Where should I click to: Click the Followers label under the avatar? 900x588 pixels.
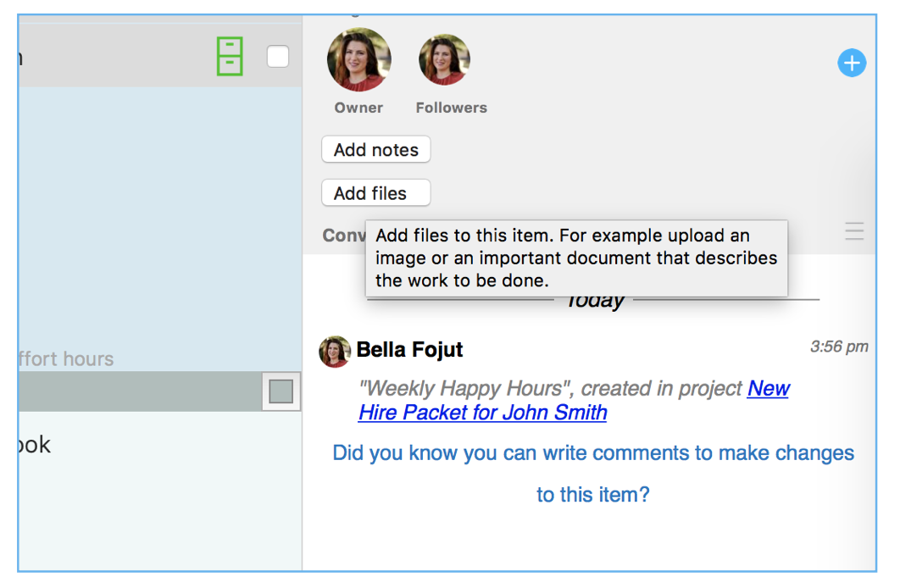coord(451,108)
